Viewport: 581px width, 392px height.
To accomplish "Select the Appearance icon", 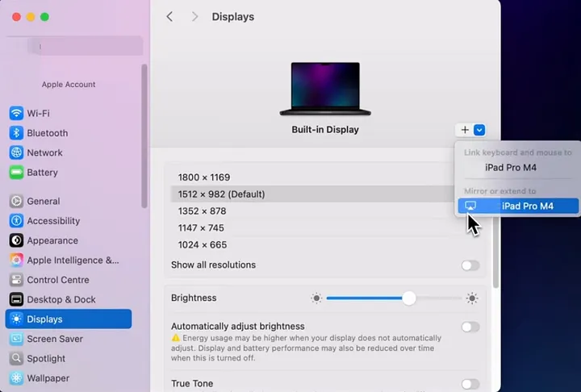I will coord(16,240).
